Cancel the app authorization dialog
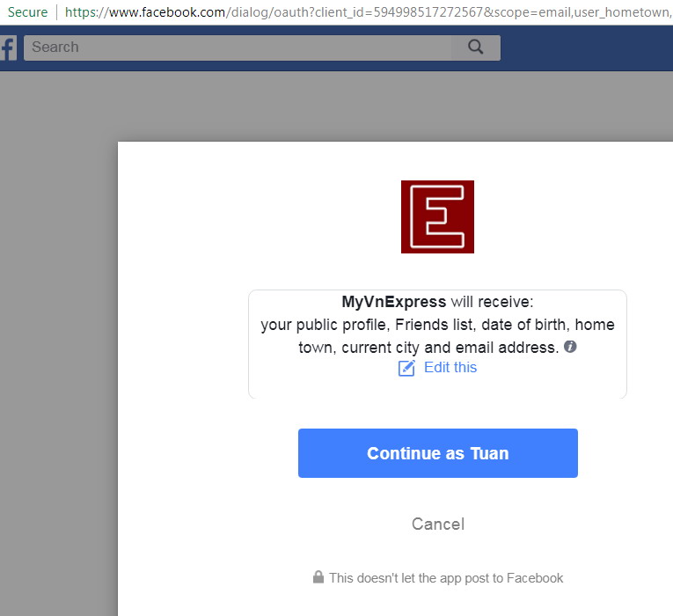 438,524
